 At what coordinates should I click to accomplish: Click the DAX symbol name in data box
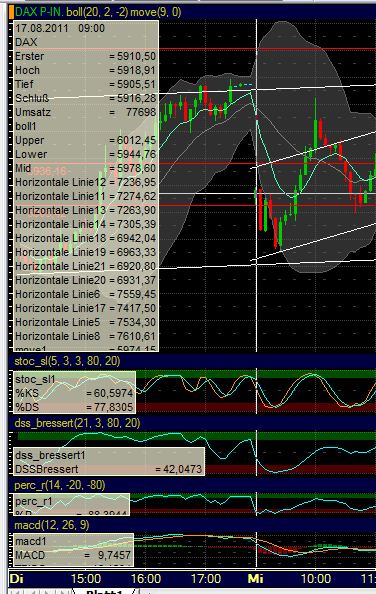(x=26, y=42)
